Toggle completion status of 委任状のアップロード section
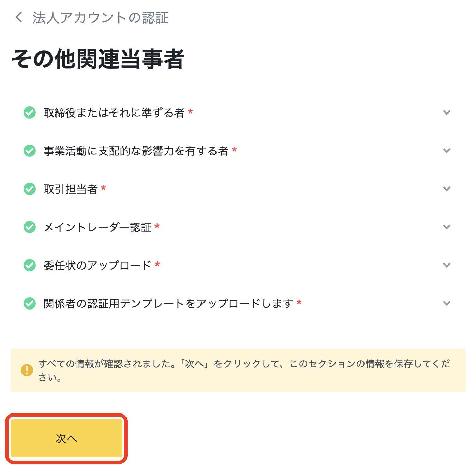The height and width of the screenshot is (467, 476). 29,265
